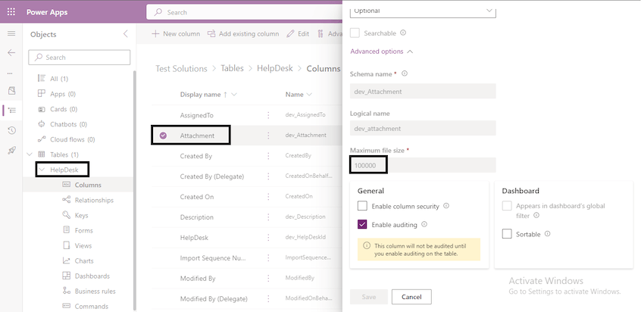
Task: Open the Optional requirement dropdown
Action: coord(423,11)
